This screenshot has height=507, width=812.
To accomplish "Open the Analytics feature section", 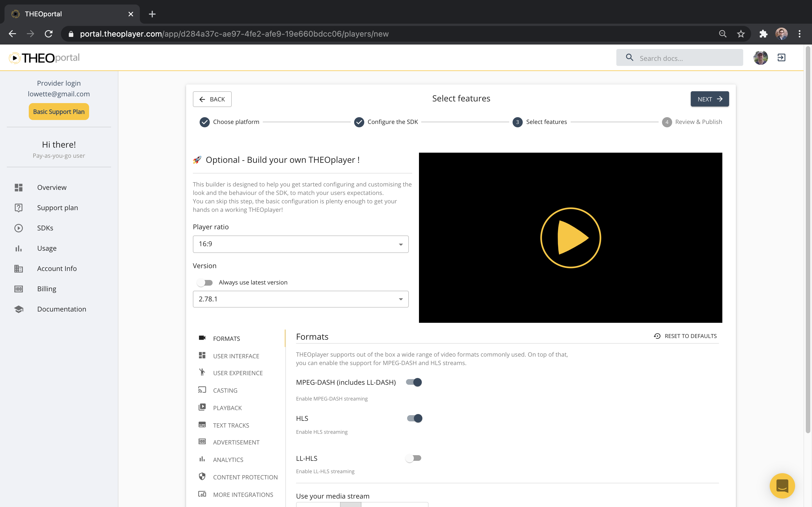I will [228, 459].
